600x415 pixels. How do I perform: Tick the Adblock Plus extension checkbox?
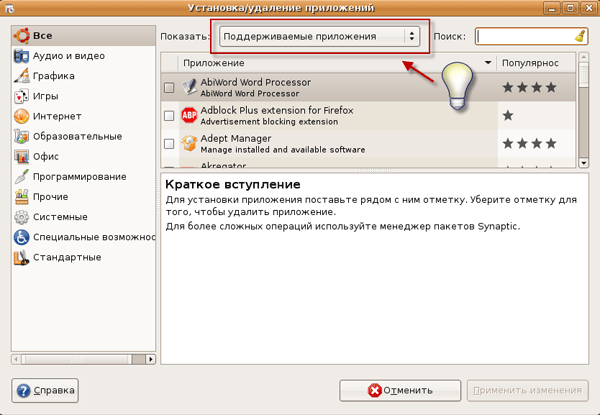pyautogui.click(x=169, y=116)
